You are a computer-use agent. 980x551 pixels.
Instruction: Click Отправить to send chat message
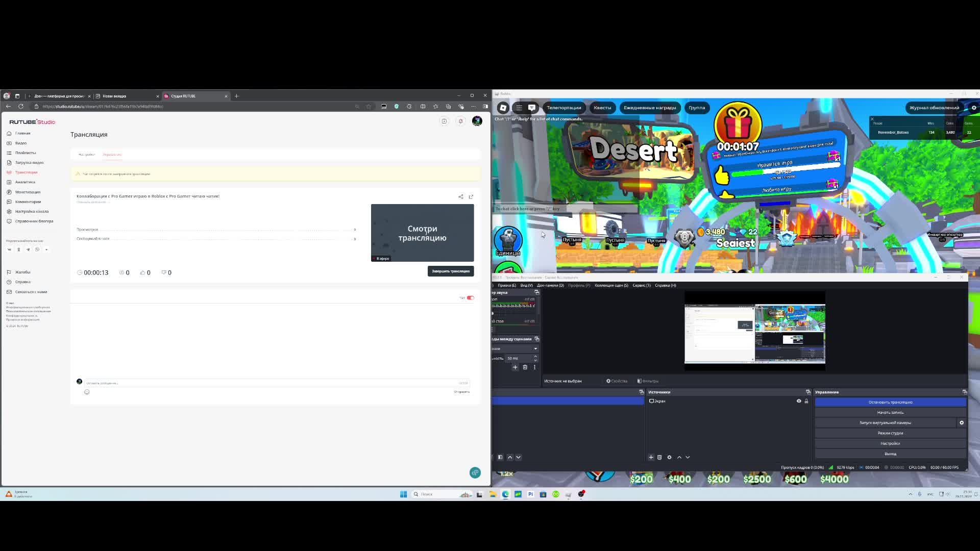462,392
